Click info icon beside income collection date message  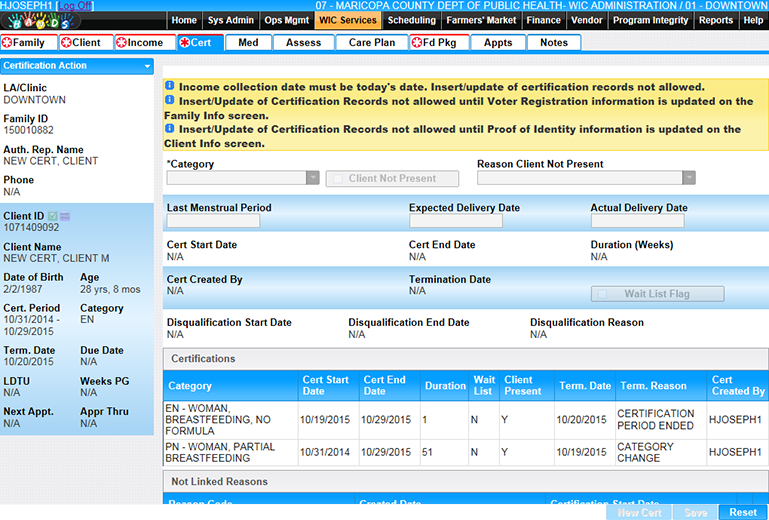[169, 87]
